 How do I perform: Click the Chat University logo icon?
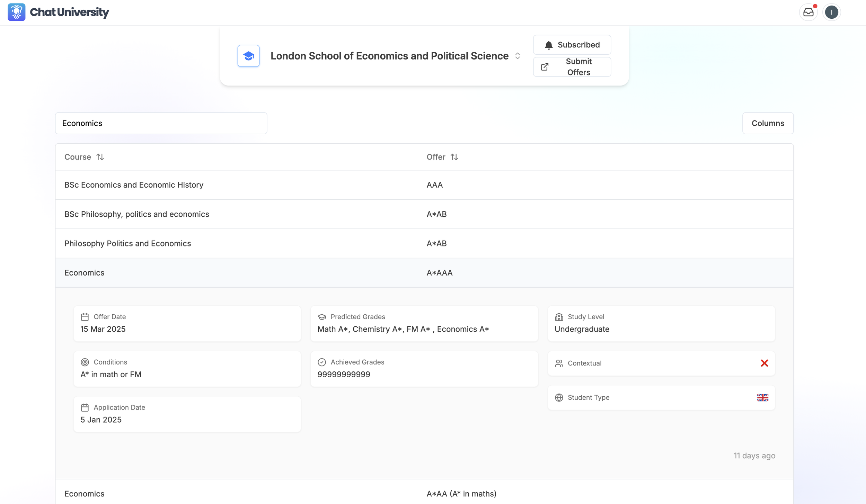[16, 12]
